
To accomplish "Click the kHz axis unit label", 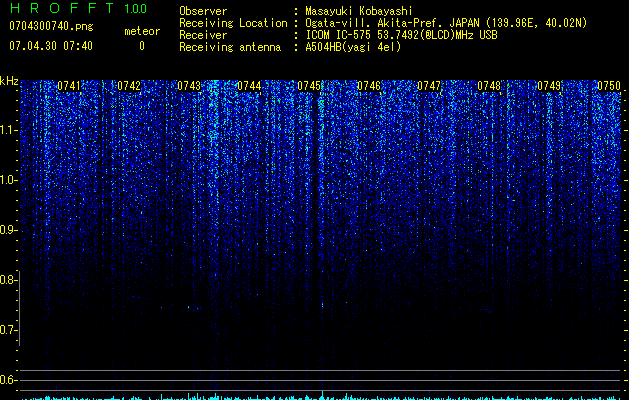I will (9, 81).
